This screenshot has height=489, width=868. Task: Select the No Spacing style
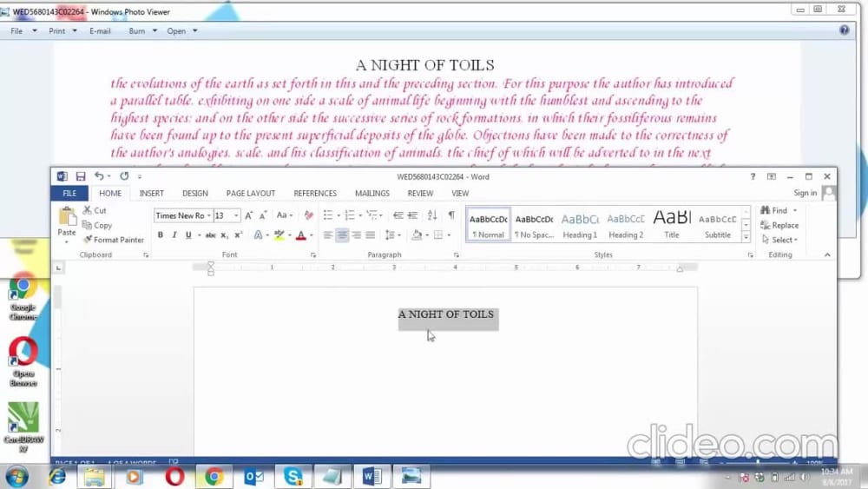(x=534, y=226)
